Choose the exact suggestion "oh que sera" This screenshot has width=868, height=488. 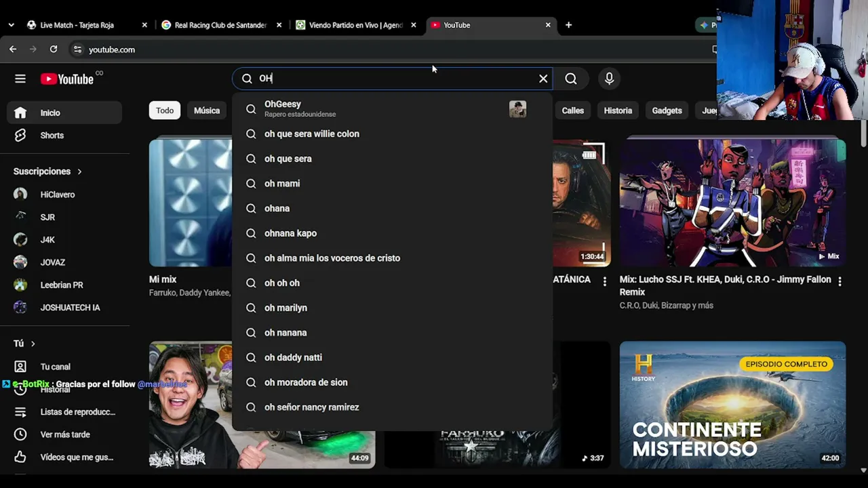(x=392, y=159)
